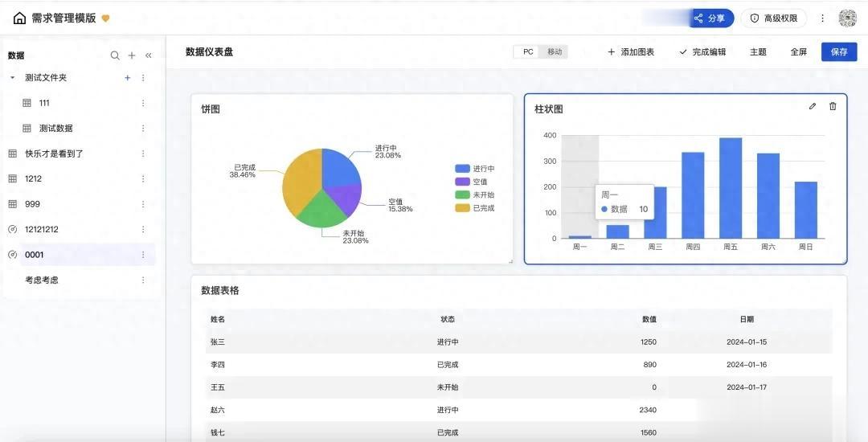Click the 姓名 column header

pyautogui.click(x=218, y=319)
